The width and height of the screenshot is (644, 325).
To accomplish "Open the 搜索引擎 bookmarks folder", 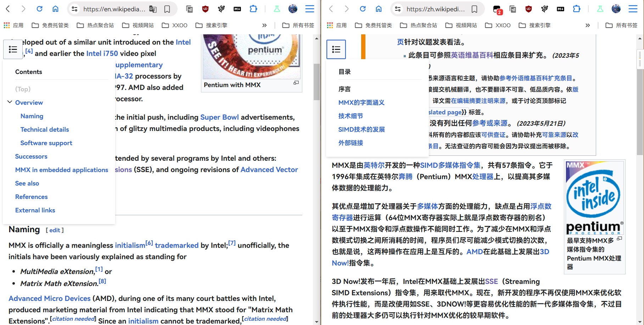I will pyautogui.click(x=211, y=25).
